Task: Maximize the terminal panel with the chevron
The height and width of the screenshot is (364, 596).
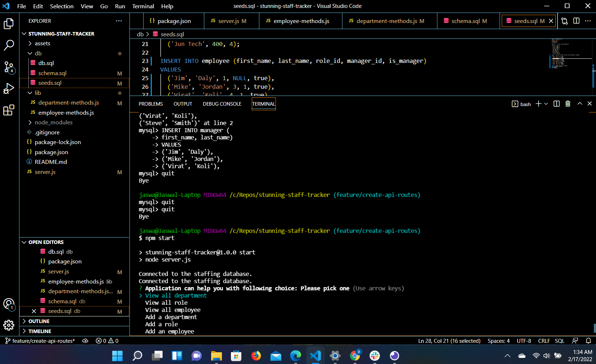Action: 579,103
